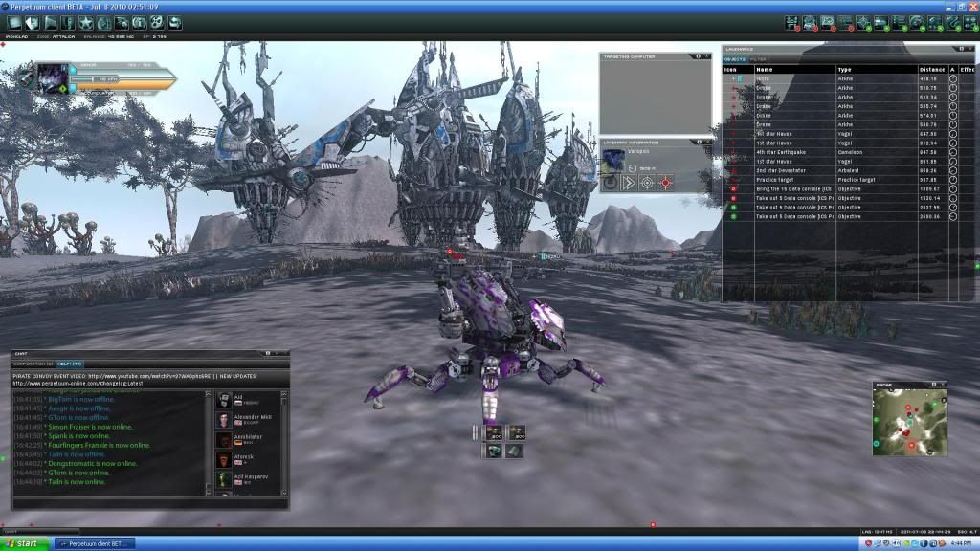Select Atoresk in chat member list

(248, 459)
